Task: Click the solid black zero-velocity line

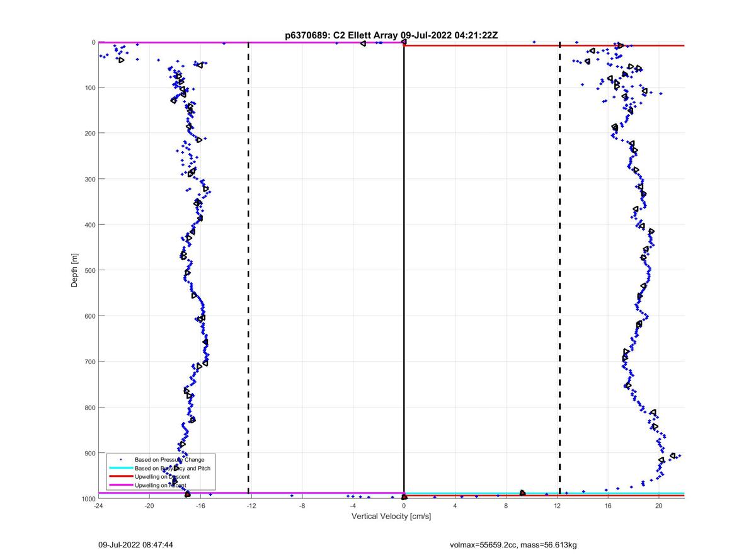Action: coord(404,270)
